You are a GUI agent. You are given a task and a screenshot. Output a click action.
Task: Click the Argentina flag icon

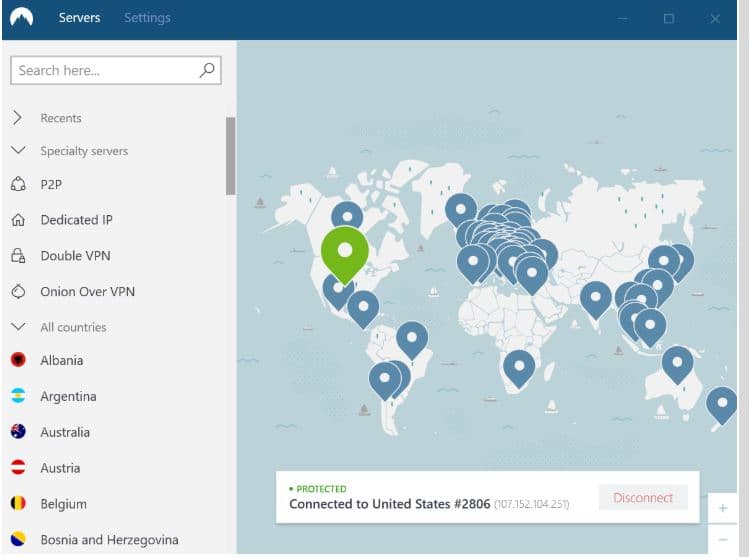(x=18, y=396)
